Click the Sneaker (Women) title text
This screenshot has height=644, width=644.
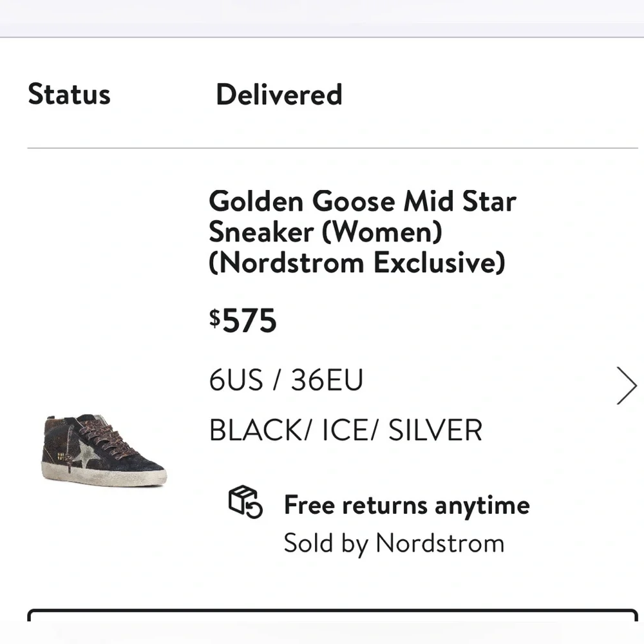coord(326,232)
